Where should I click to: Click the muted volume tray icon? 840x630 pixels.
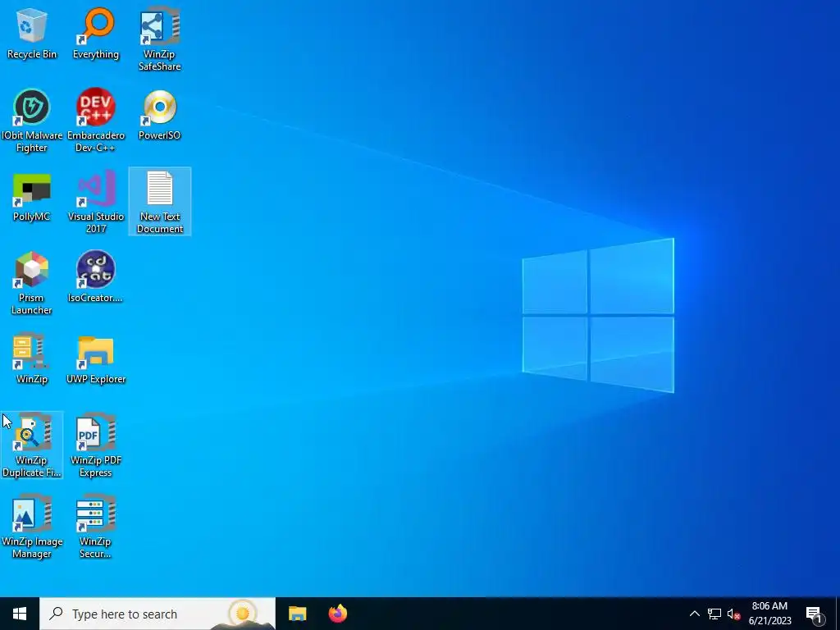pyautogui.click(x=733, y=614)
